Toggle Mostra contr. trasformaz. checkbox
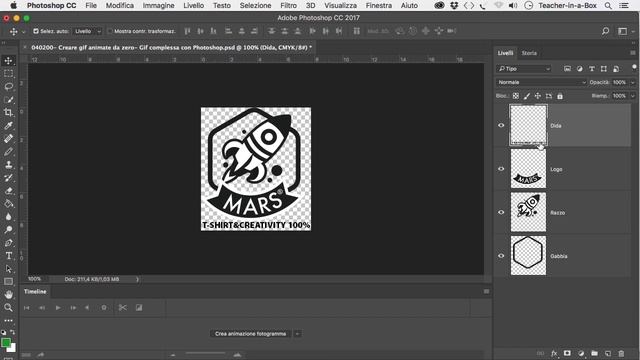Image resolution: width=640 pixels, height=360 pixels. point(110,31)
